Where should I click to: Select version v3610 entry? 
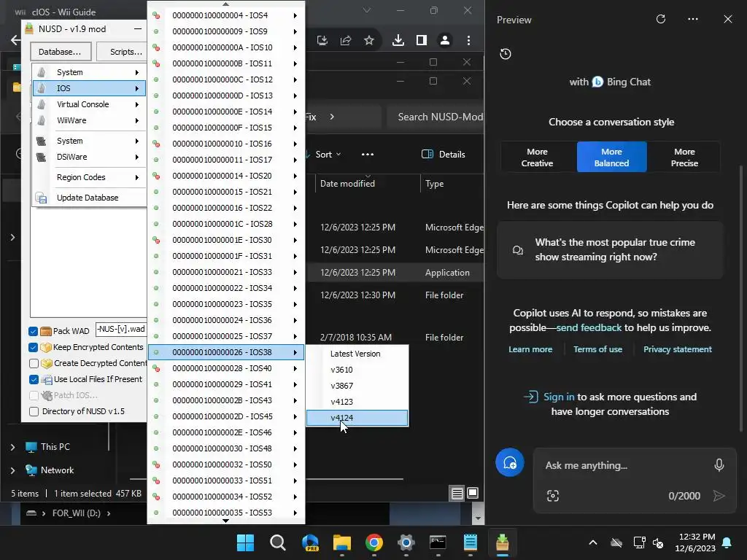[x=357, y=370]
